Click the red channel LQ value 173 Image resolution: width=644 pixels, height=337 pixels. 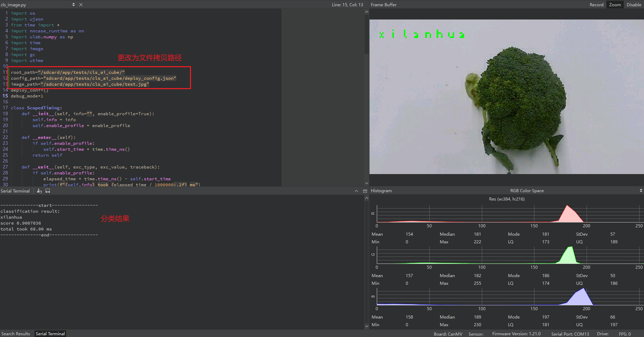pos(546,242)
